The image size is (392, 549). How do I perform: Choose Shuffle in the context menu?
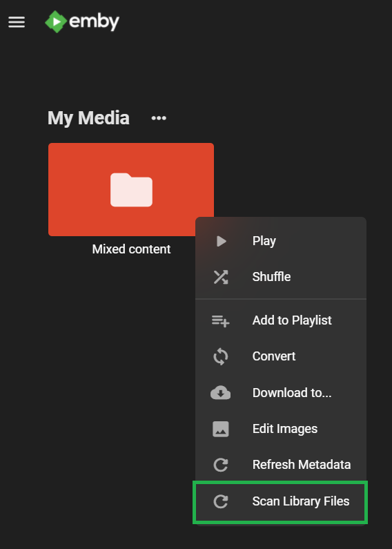coord(281,277)
